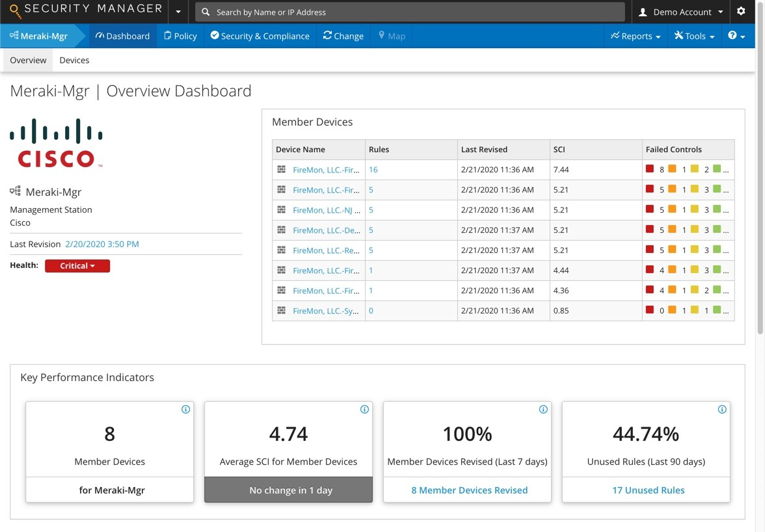The height and width of the screenshot is (532, 765).
Task: Click the Change sync arrows icon
Action: (x=327, y=36)
